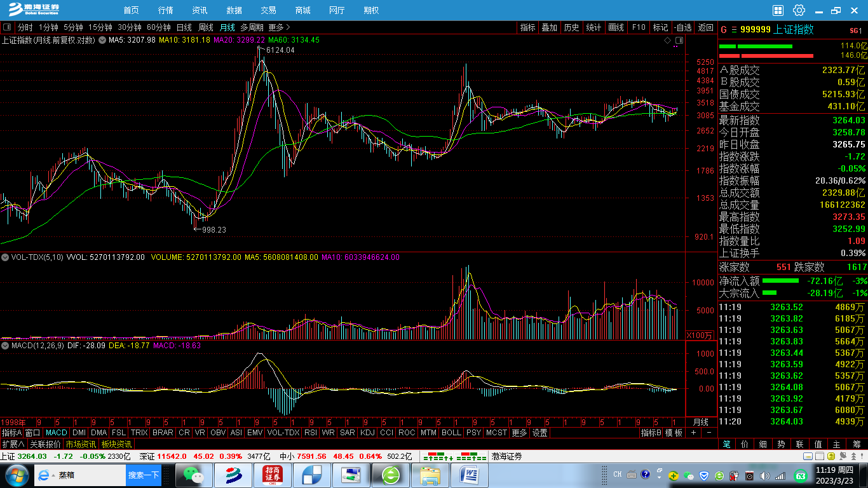Open 期权 menu
This screenshot has height=488, width=868.
point(371,10)
